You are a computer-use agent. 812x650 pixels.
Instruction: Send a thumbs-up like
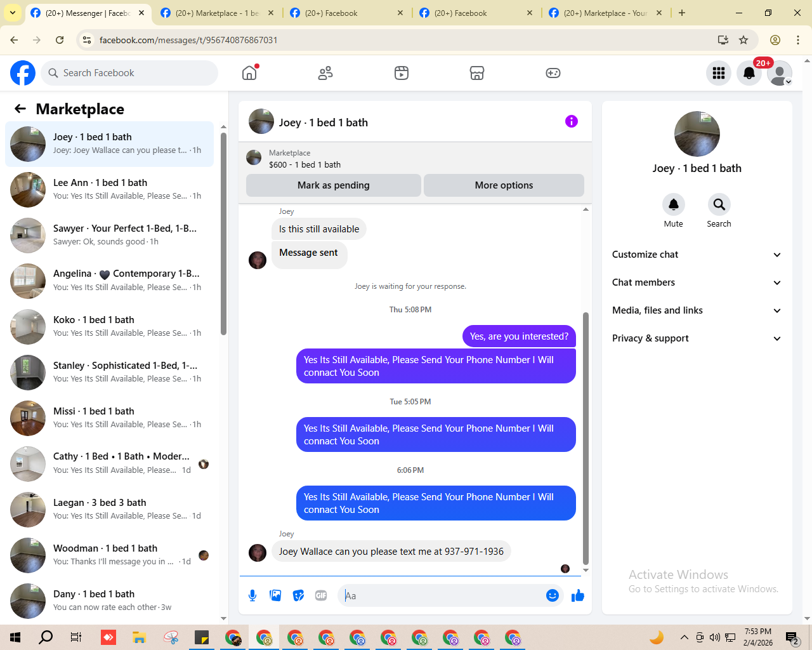[x=578, y=595]
